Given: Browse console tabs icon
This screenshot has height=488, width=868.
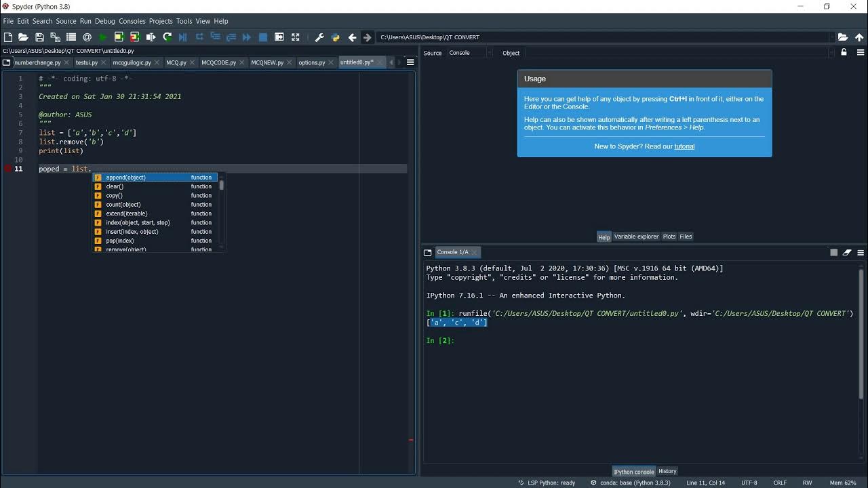Looking at the screenshot, I should click(428, 252).
